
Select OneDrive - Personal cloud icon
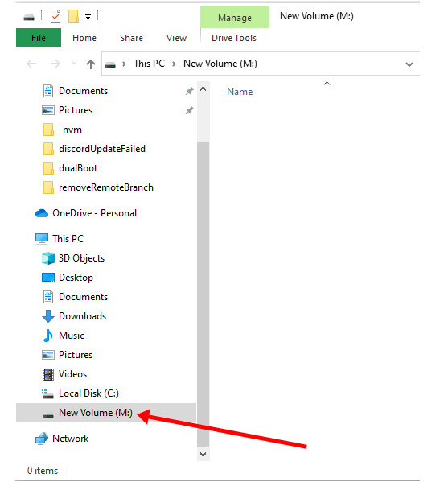[42, 213]
